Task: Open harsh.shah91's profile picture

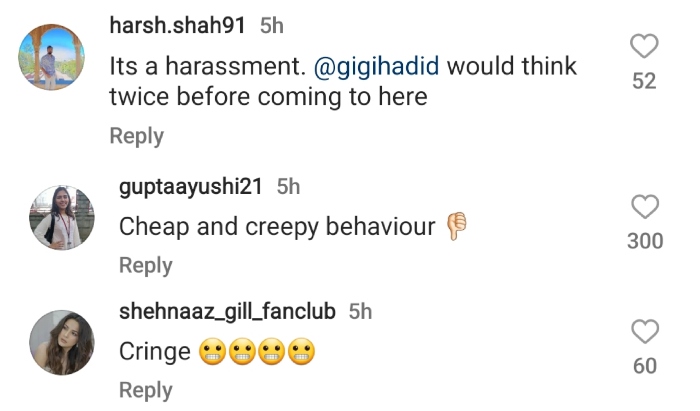Action: coord(51,57)
